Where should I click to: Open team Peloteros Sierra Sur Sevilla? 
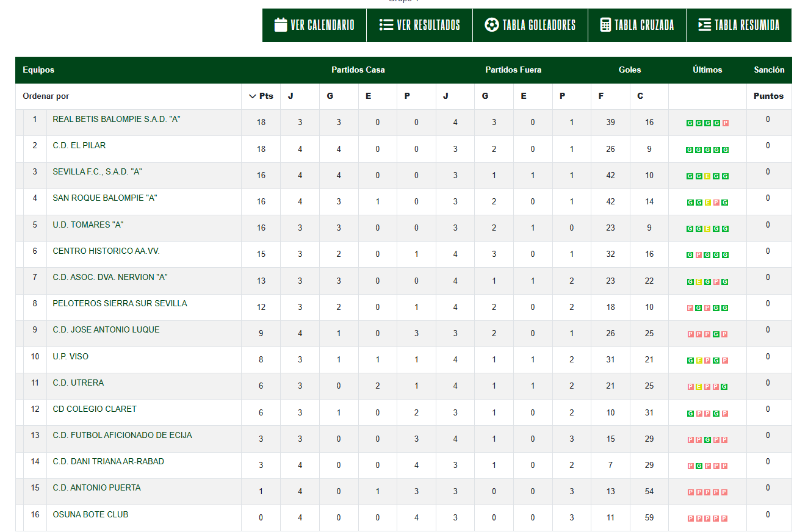point(120,304)
